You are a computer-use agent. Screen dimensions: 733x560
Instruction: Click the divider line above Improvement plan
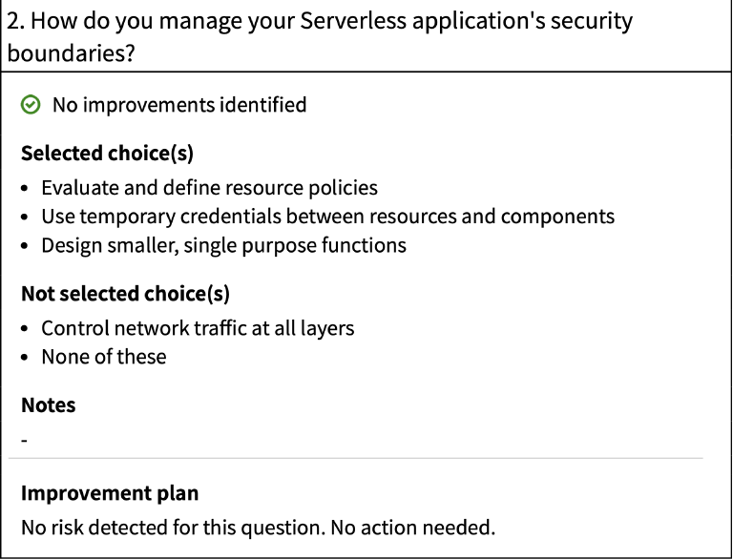[355, 459]
